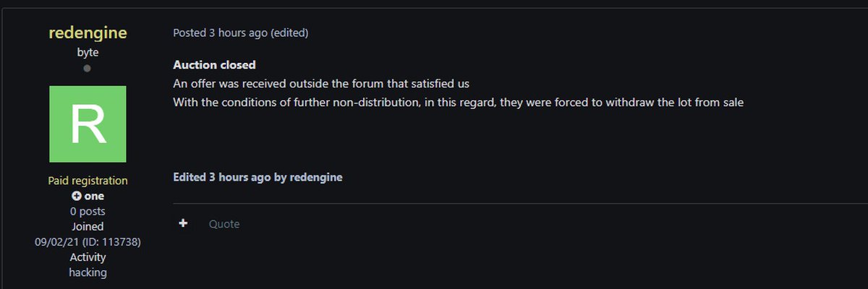Image resolution: width=868 pixels, height=289 pixels.
Task: Click the 'Paid registration' group label
Action: [88, 181]
